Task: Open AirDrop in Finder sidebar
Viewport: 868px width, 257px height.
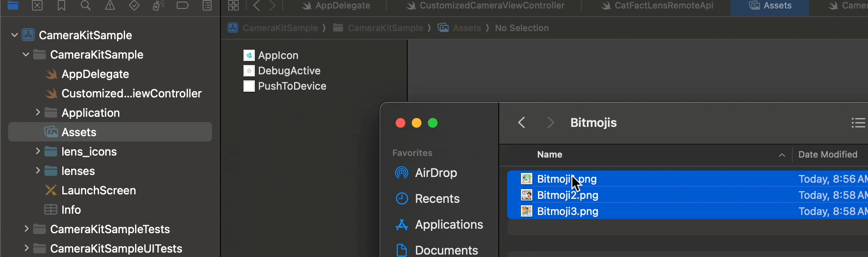Action: pyautogui.click(x=436, y=173)
